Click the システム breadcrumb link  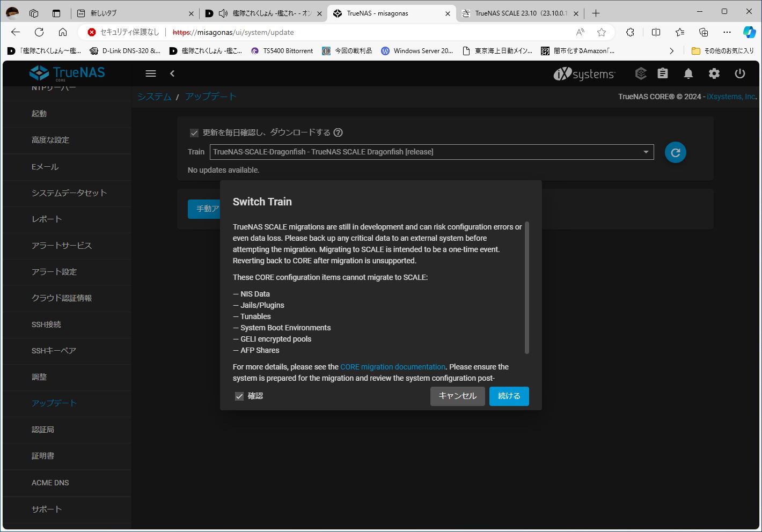click(154, 97)
